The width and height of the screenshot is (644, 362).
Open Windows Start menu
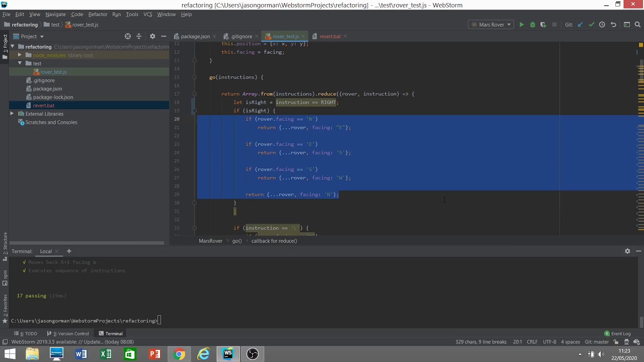pos(10,354)
